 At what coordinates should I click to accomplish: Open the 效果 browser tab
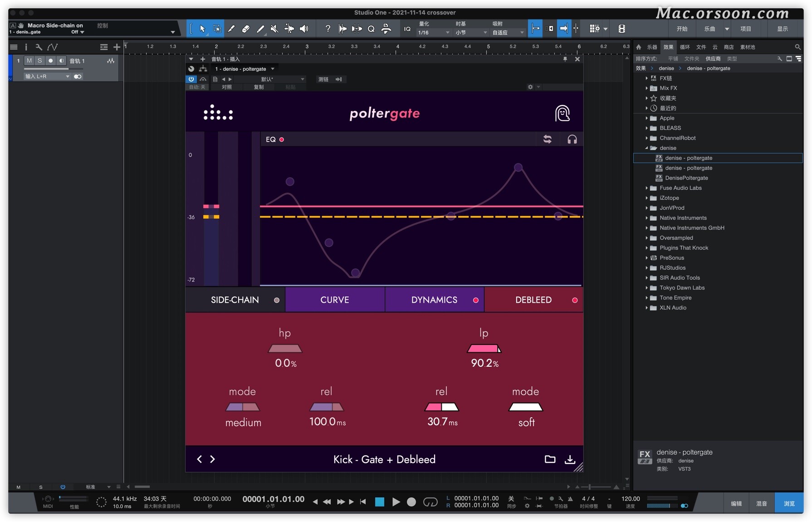coord(668,47)
